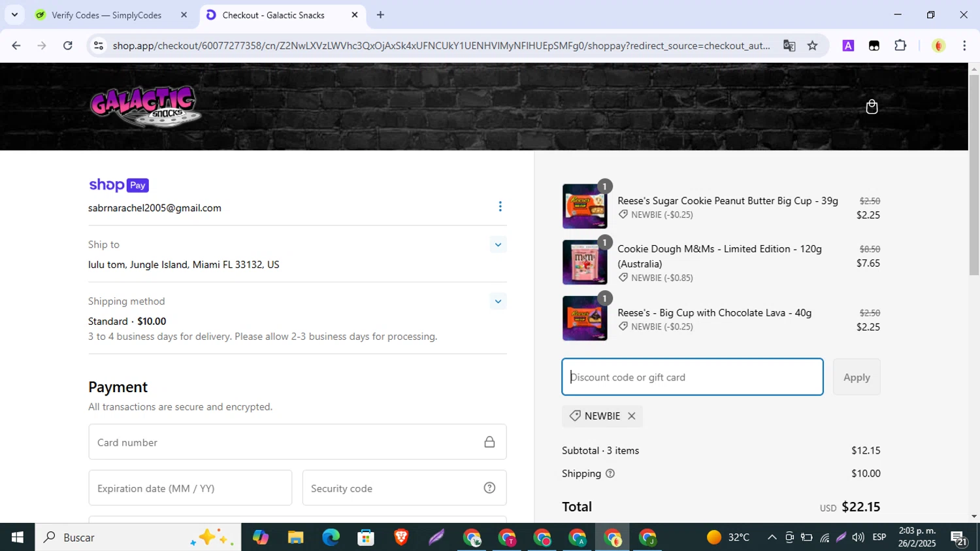Click Cookie Dough M&Ms product thumbnail
Screen dimensions: 980x551
point(585,262)
